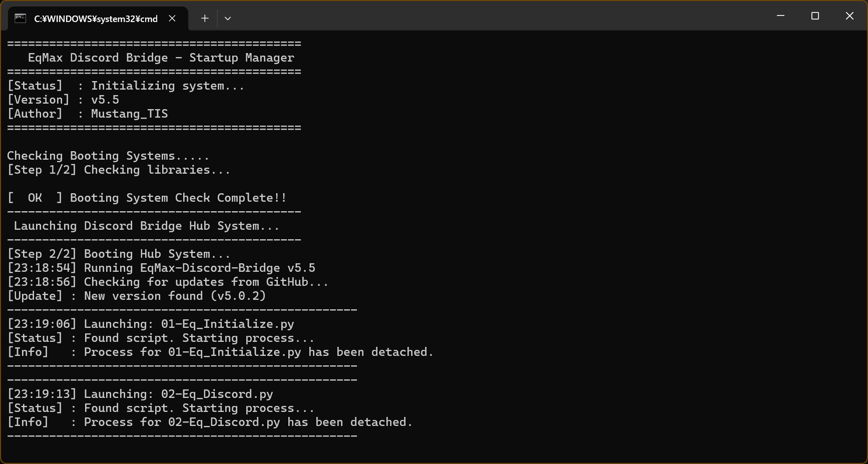The height and width of the screenshot is (464, 868).
Task: Close the system32 cmd tab
Action: point(172,19)
